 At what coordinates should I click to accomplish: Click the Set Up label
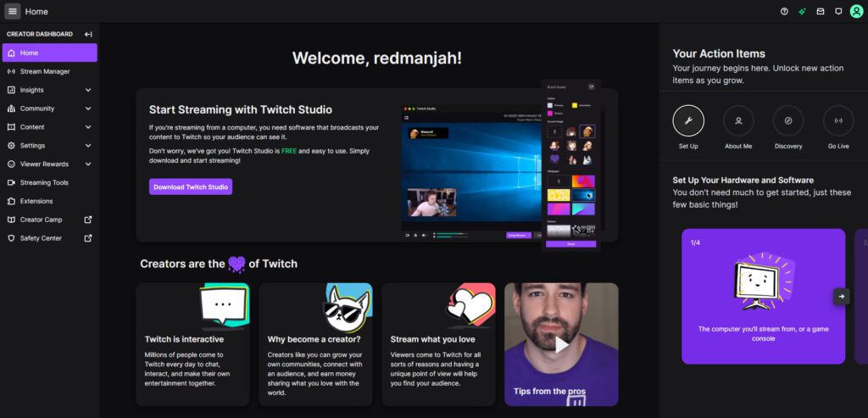click(x=688, y=146)
